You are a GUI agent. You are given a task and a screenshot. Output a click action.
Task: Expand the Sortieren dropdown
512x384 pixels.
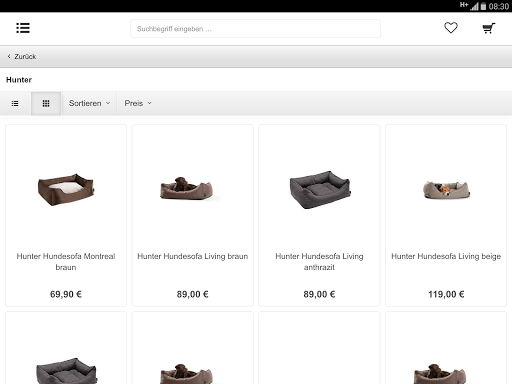tap(89, 103)
